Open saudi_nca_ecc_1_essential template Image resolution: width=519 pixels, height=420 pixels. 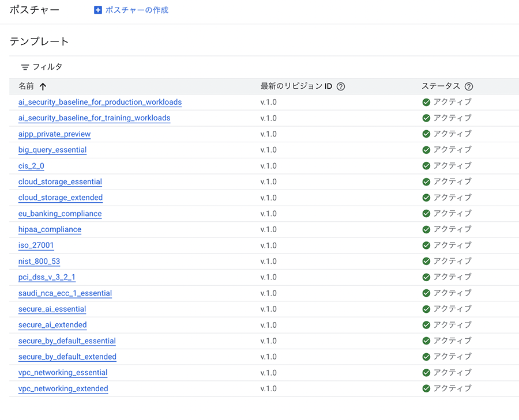[x=65, y=293]
